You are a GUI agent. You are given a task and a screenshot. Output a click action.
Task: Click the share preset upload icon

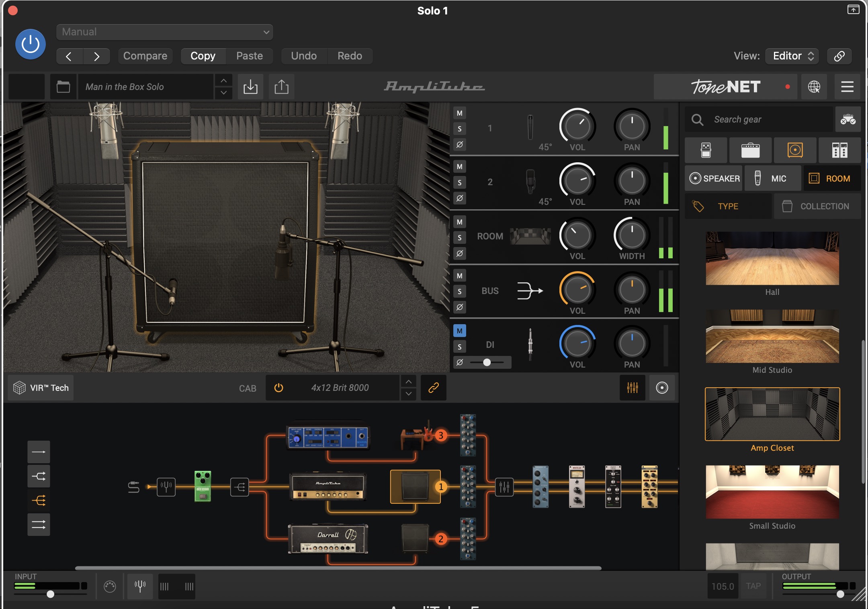pyautogui.click(x=281, y=87)
